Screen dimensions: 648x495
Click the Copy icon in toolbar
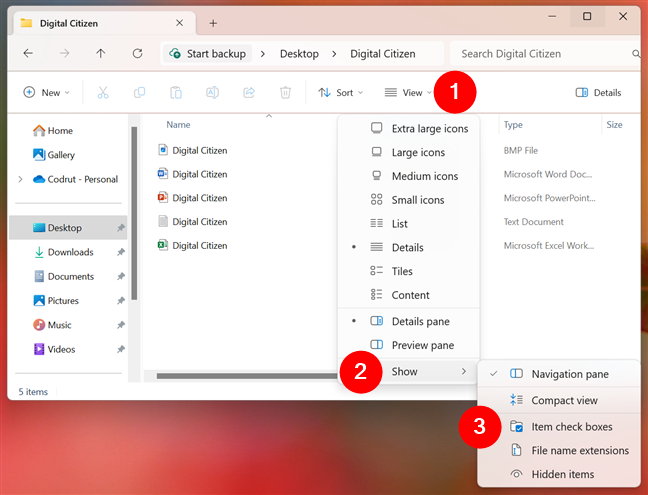(x=139, y=93)
